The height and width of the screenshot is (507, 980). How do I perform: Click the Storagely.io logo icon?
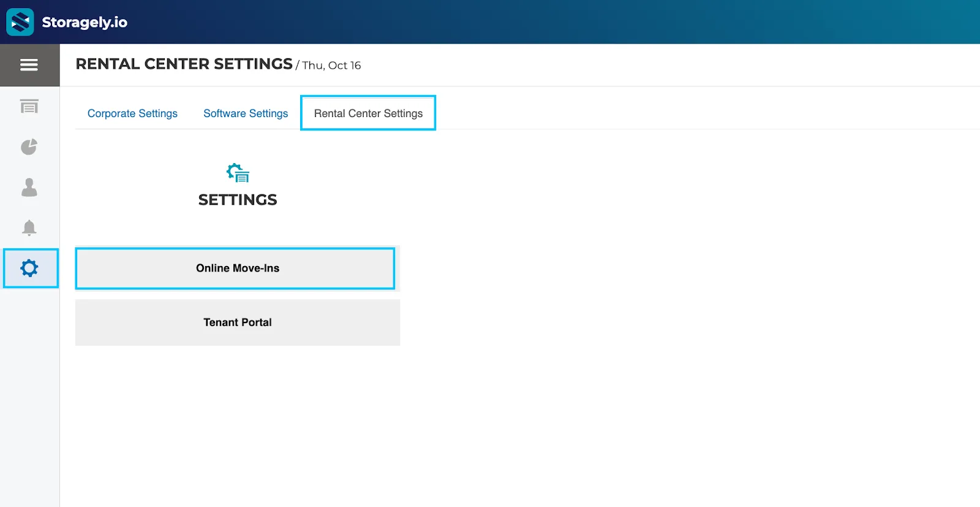[20, 22]
